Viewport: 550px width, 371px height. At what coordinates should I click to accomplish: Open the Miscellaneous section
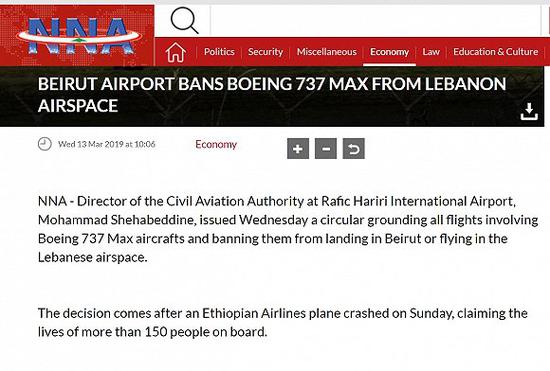pos(327,52)
